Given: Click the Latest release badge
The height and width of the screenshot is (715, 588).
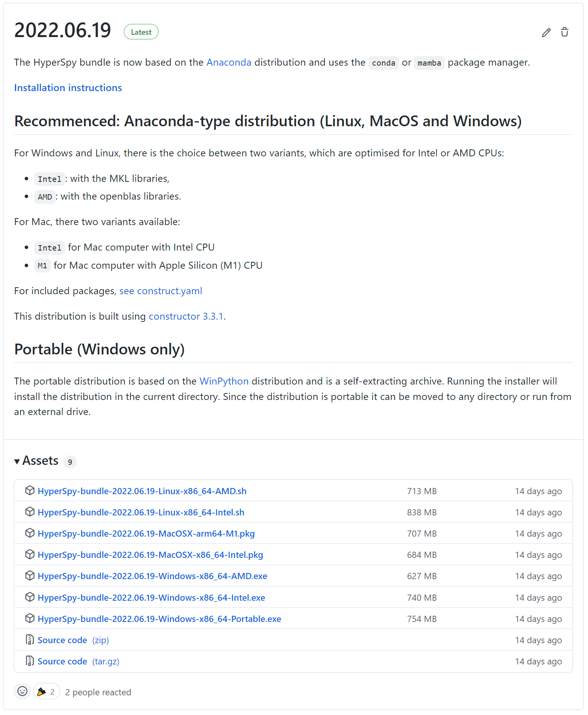Looking at the screenshot, I should pyautogui.click(x=141, y=32).
